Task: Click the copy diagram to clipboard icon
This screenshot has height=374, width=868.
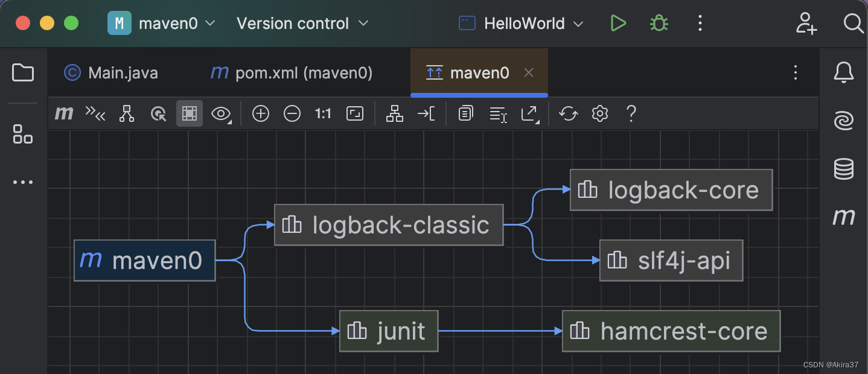Action: click(x=465, y=113)
